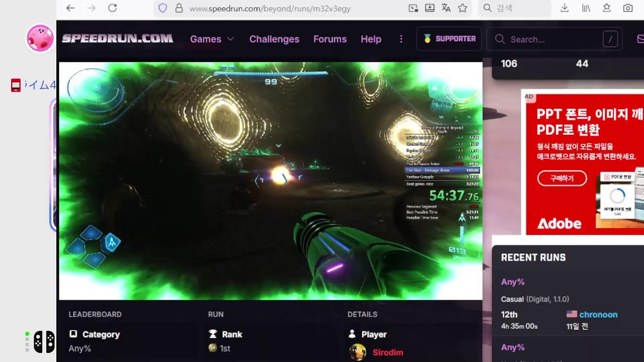Open Sirodim's player profile link

pos(388,352)
